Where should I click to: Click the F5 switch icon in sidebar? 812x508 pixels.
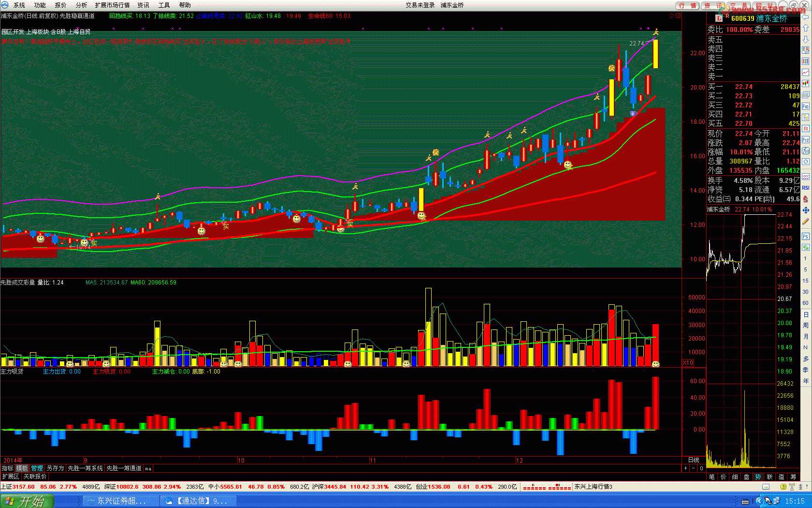pos(806,236)
